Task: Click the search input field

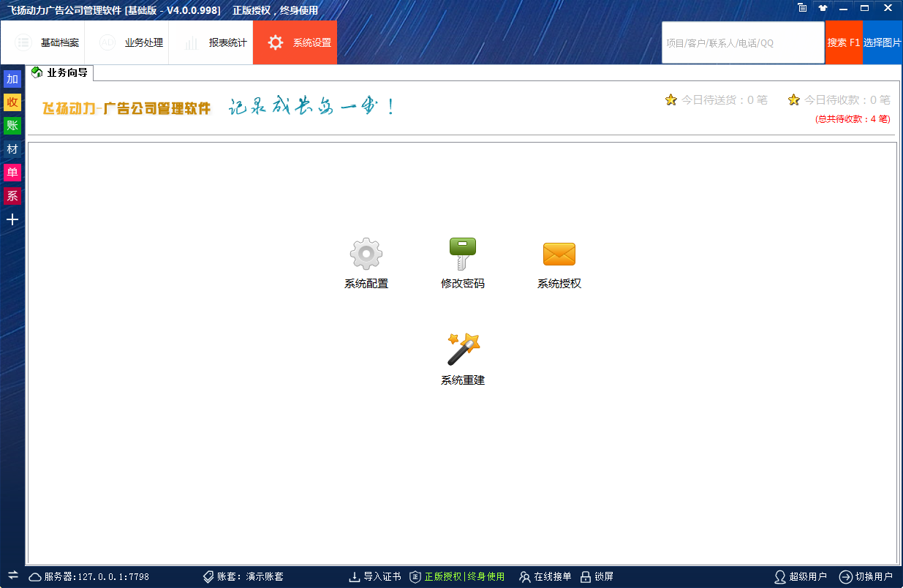Action: click(742, 42)
